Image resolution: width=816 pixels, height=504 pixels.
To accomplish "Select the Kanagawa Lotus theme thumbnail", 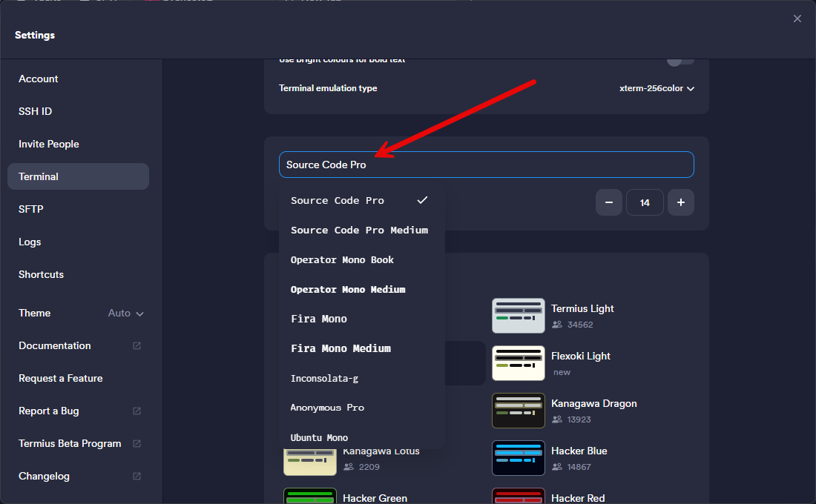I will pos(309,462).
